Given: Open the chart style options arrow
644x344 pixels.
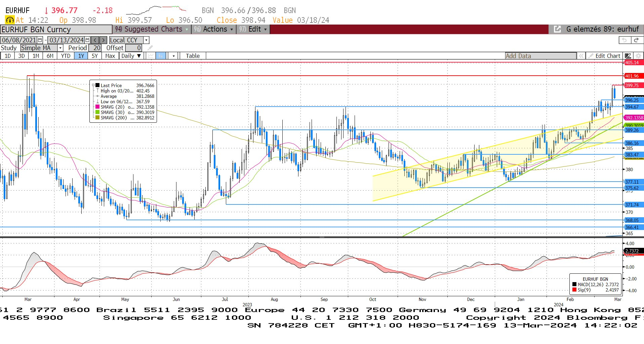Looking at the screenshot, I should pos(173,56).
